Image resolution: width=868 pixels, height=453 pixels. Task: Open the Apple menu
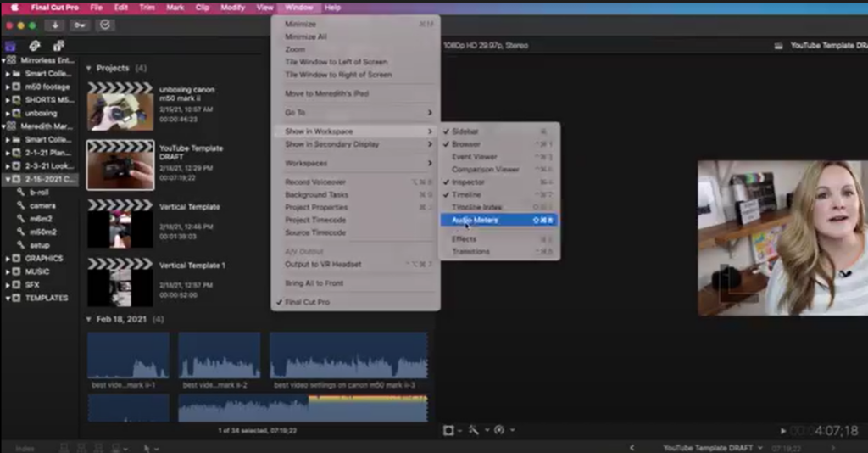coord(14,8)
